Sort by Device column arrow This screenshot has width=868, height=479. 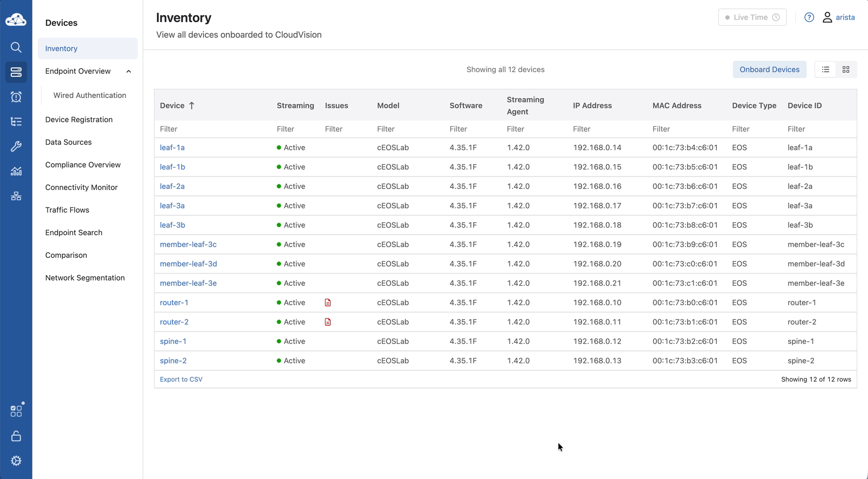click(x=192, y=105)
